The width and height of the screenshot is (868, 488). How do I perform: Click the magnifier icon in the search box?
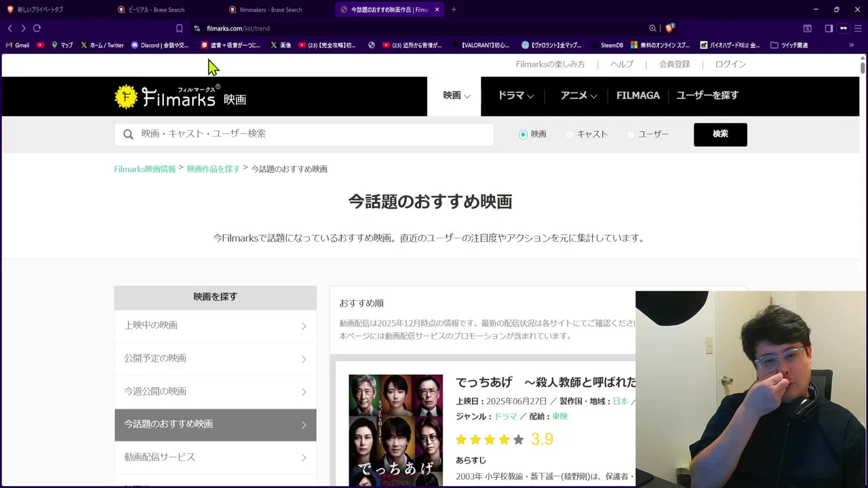pyautogui.click(x=128, y=134)
